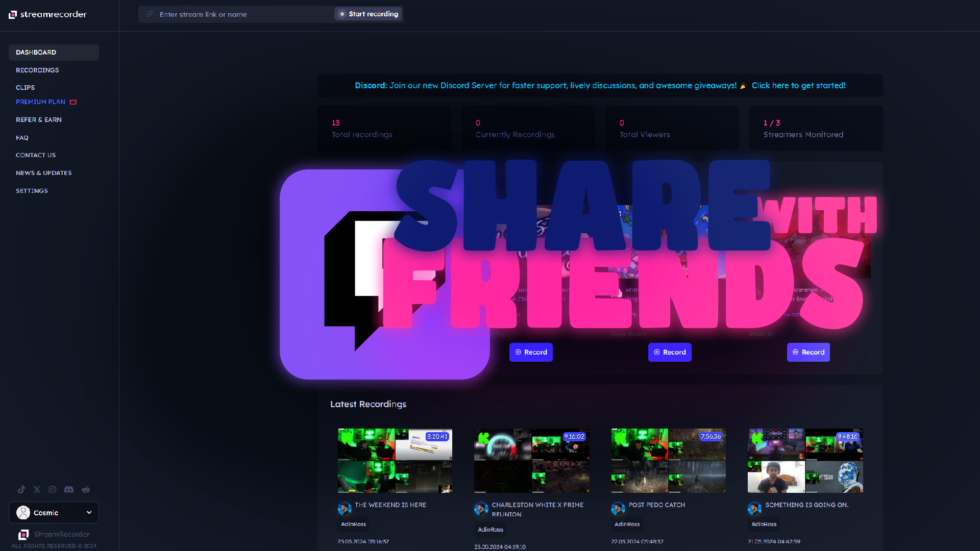Click the Start recording button
This screenshot has width=980, height=551.
(368, 14)
